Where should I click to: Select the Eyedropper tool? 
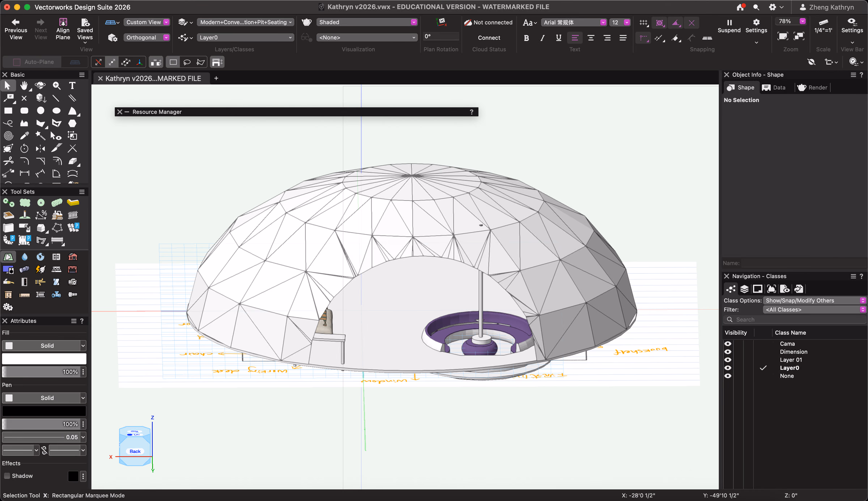(24, 136)
